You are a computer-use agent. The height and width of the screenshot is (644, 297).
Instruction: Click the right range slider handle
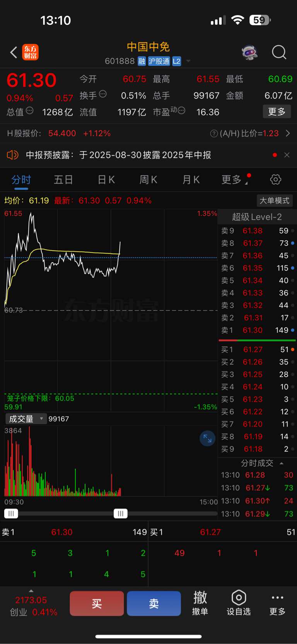pyautogui.click(x=121, y=514)
